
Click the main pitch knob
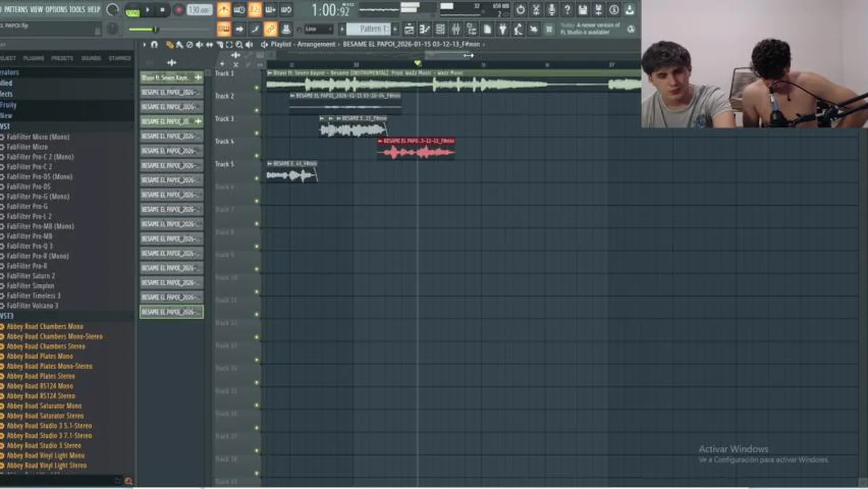click(x=113, y=29)
